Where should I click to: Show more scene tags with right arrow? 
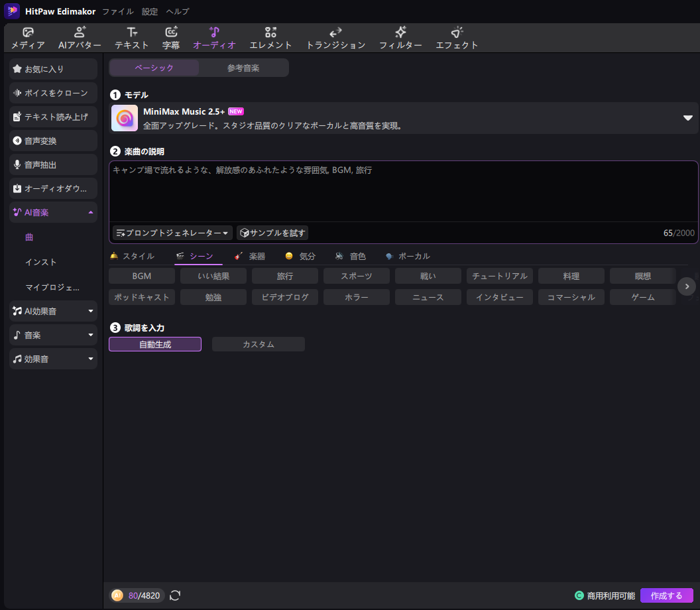(x=687, y=286)
